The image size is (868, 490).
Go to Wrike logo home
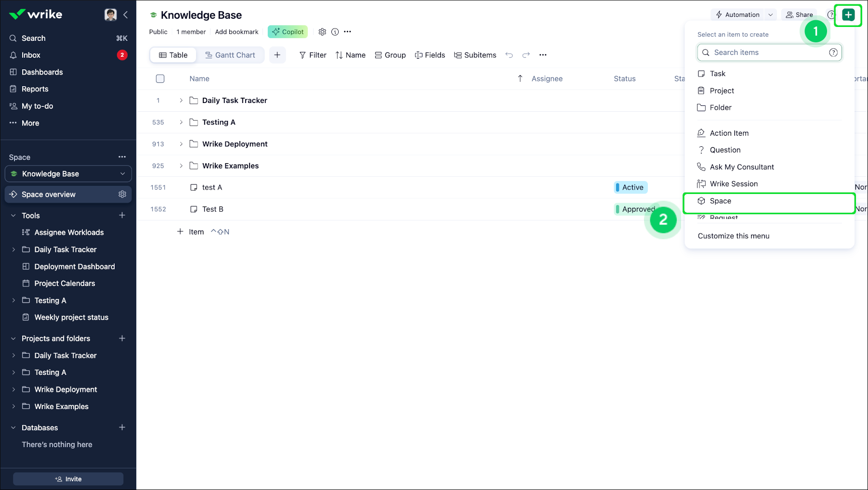[x=36, y=14]
